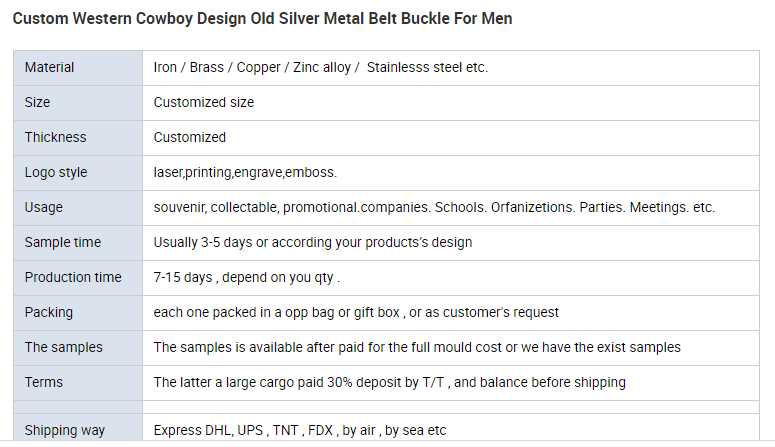Screen dimensions: 775x447
Task: Click the 'laser,printing,engrave,emboss.' text
Action: 245,172
